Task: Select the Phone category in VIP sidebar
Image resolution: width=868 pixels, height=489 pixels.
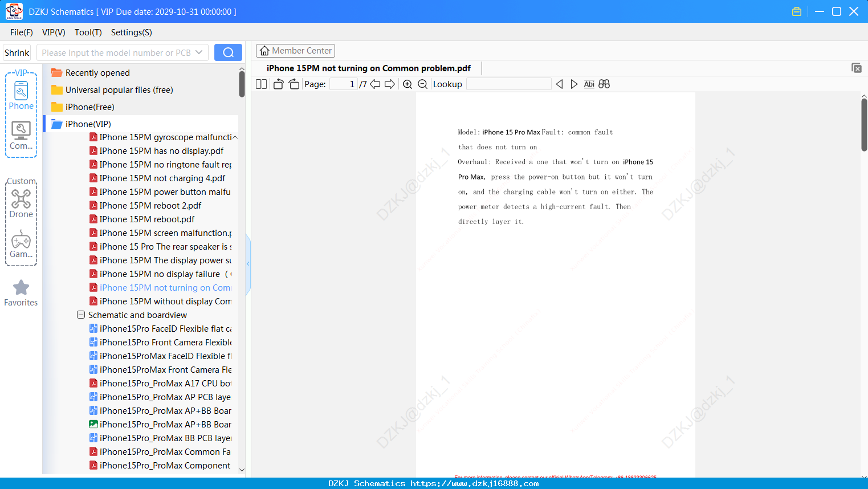Action: [21, 96]
